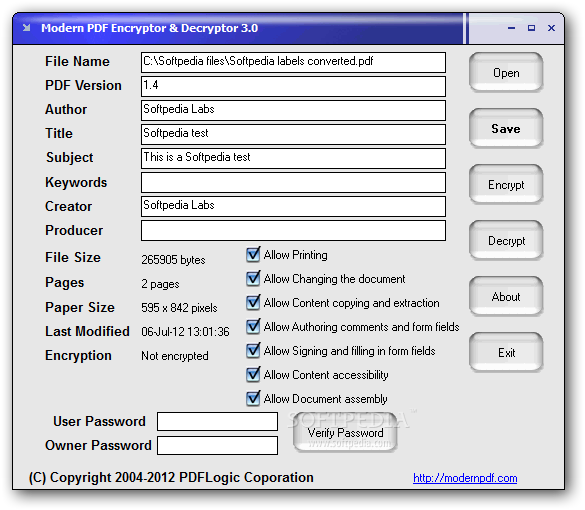
Task: Open the About dialog
Action: coord(506,296)
